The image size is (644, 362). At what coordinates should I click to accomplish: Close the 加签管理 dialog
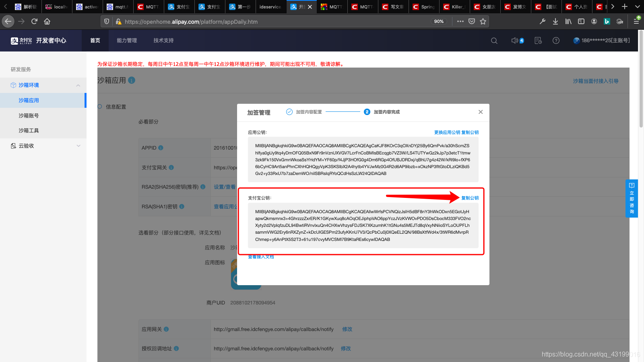[481, 112]
